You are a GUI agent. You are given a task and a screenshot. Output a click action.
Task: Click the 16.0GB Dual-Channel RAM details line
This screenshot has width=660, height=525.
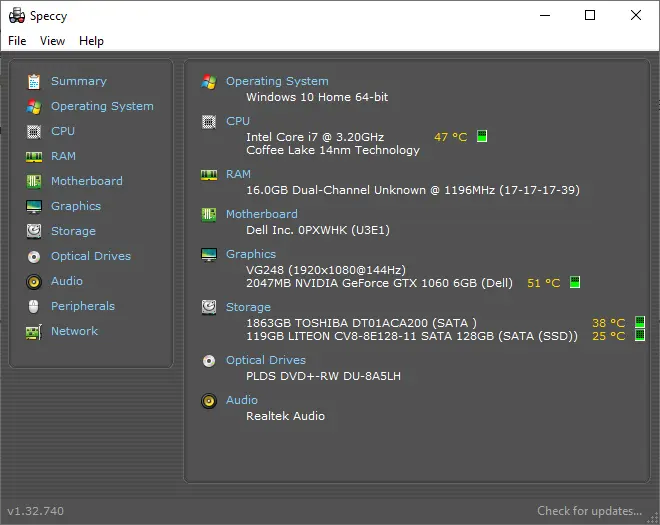tap(413, 190)
